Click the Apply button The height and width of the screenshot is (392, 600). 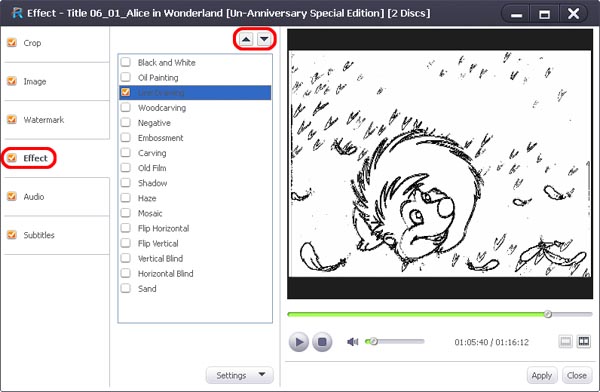542,376
